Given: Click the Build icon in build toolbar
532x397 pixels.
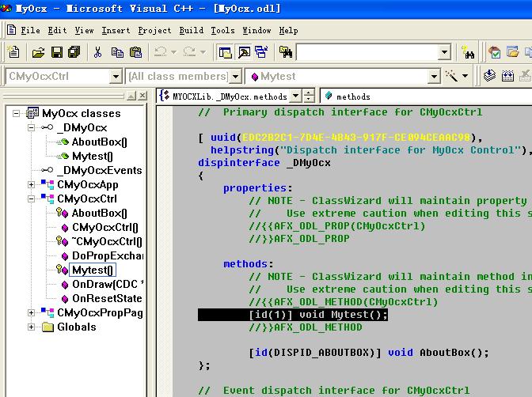Looking at the screenshot, I should click(x=507, y=76).
